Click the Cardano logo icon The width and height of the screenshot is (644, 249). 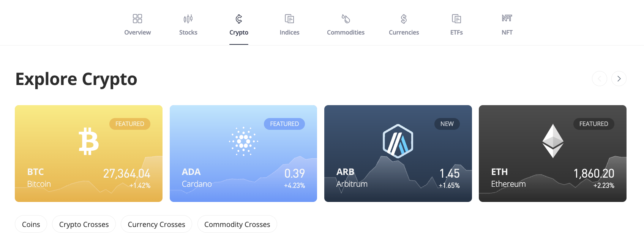tap(243, 141)
